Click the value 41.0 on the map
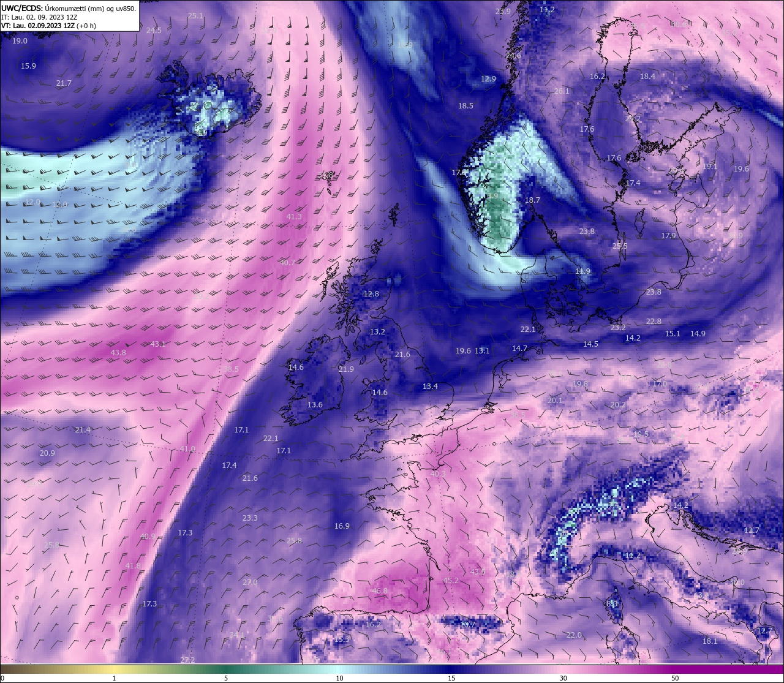Viewport: 784px width, 683px height. tap(187, 449)
